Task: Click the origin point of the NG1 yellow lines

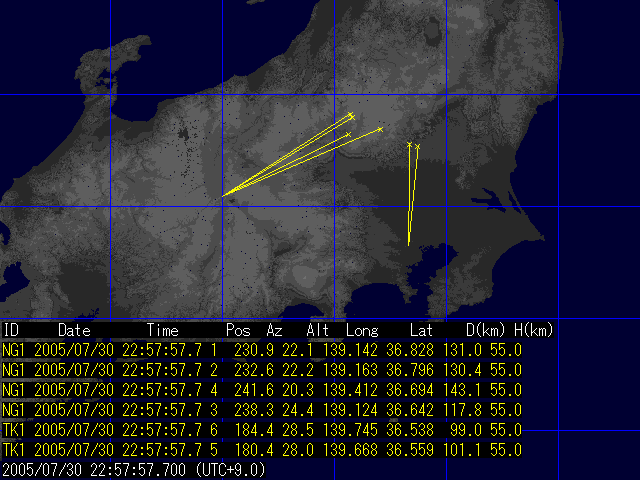Action: point(222,196)
